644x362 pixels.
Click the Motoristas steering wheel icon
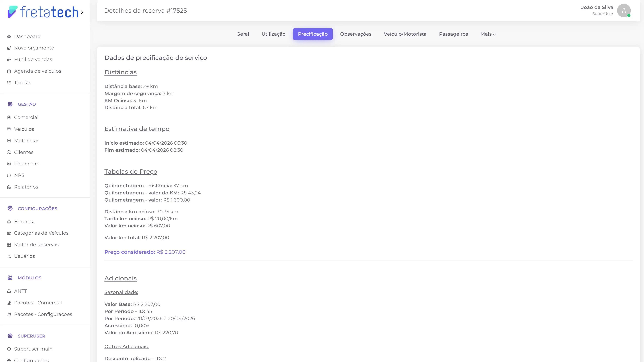[9, 141]
